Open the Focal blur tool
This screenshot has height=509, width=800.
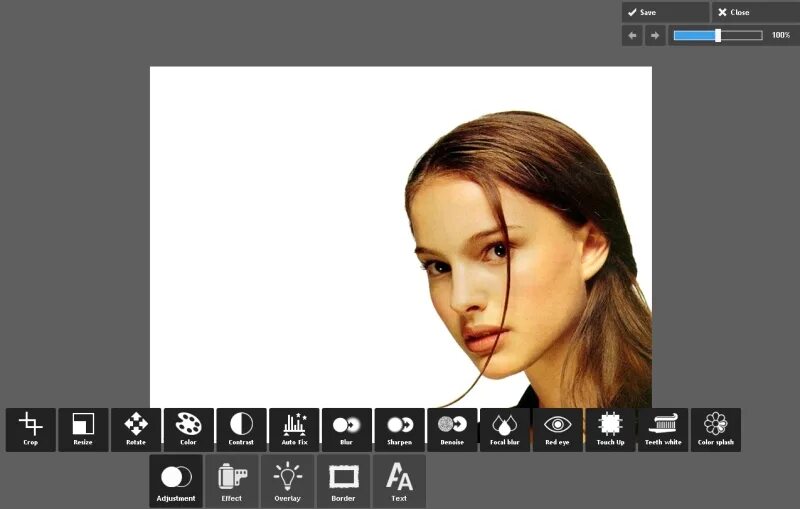click(x=505, y=429)
